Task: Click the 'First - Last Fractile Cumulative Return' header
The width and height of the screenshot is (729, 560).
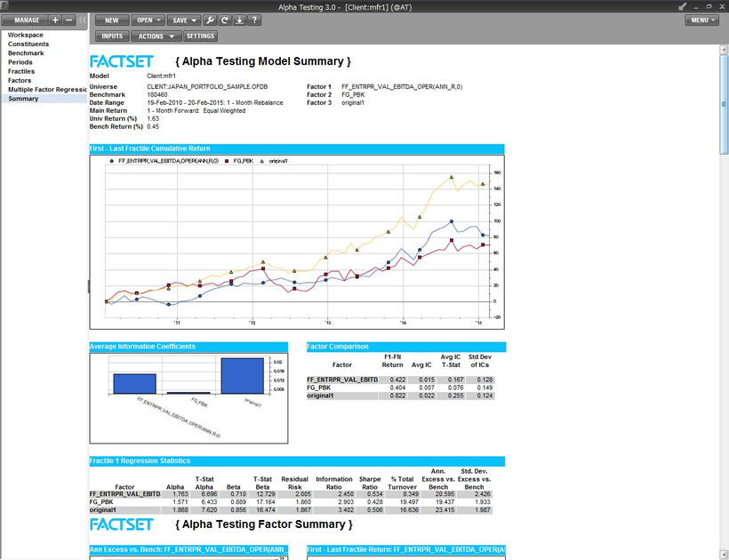Action: tap(297, 148)
